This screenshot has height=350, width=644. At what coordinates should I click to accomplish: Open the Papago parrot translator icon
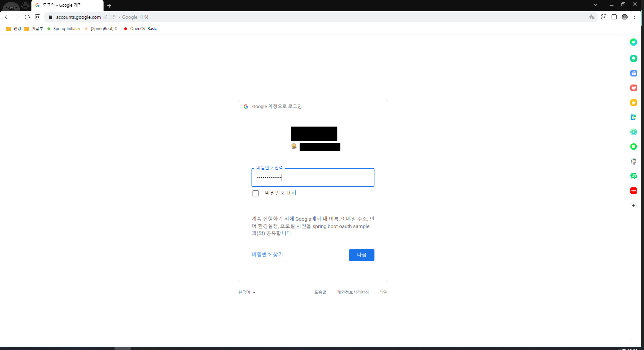click(x=633, y=117)
